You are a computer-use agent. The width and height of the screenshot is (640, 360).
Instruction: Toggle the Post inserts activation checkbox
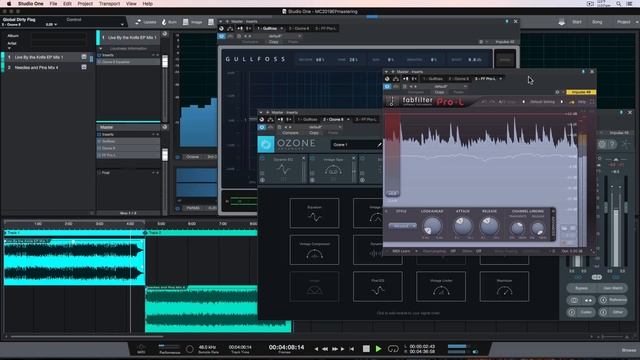click(100, 173)
